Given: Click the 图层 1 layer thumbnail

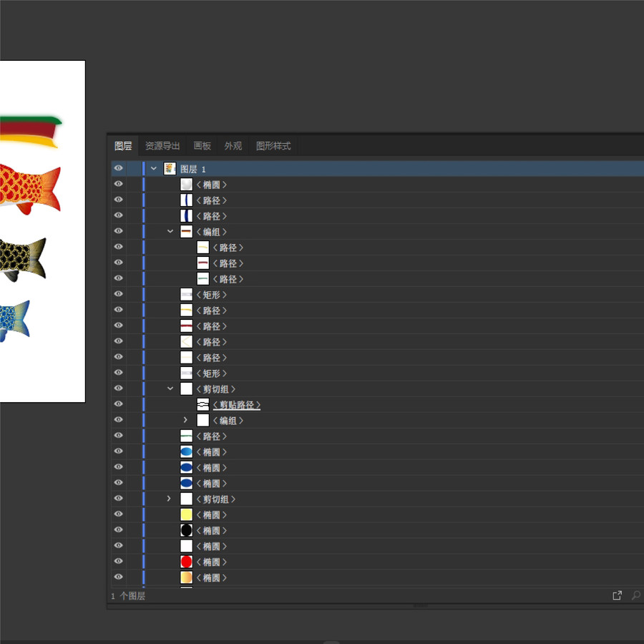Looking at the screenshot, I should tap(170, 168).
